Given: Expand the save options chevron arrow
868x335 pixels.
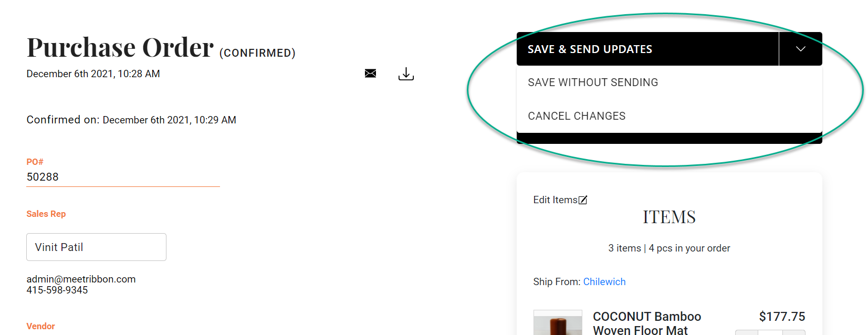Looking at the screenshot, I should [800, 49].
